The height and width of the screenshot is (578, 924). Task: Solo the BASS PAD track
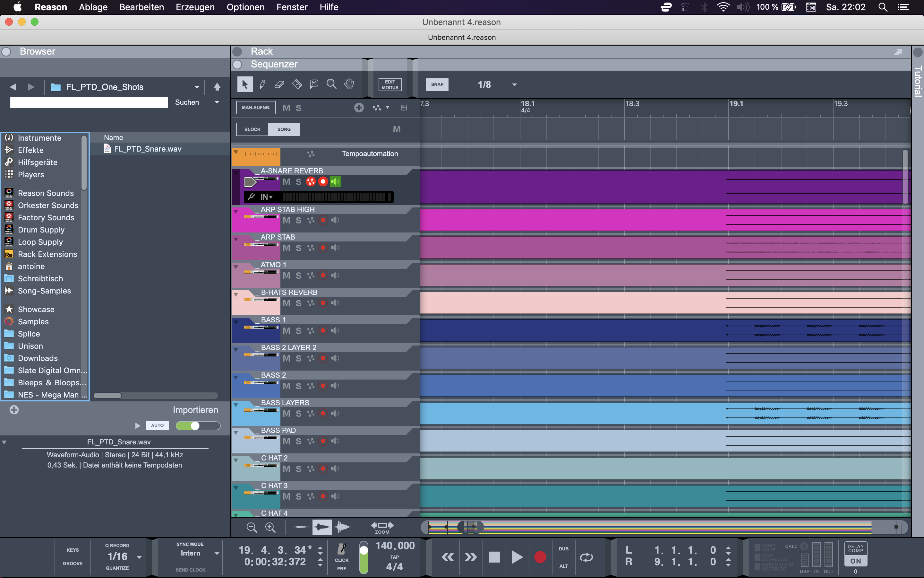coord(299,441)
